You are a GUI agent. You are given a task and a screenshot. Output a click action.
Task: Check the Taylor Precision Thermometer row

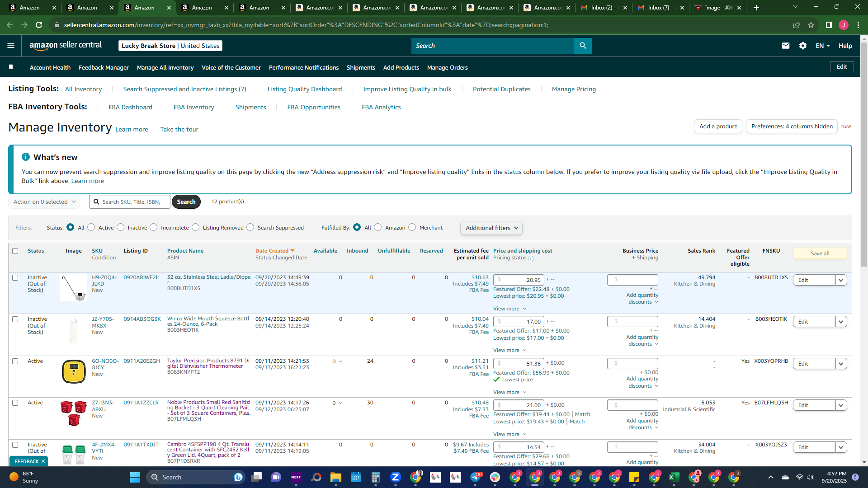click(15, 361)
